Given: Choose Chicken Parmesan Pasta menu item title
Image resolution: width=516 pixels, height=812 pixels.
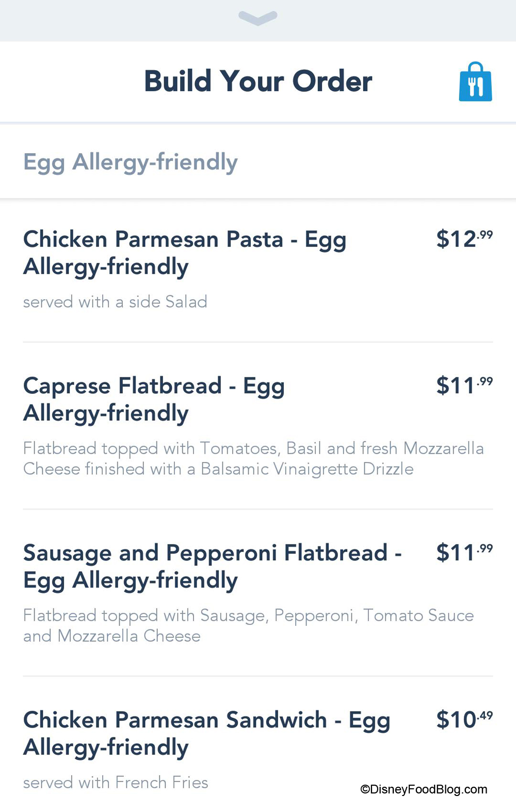Looking at the screenshot, I should point(185,253).
